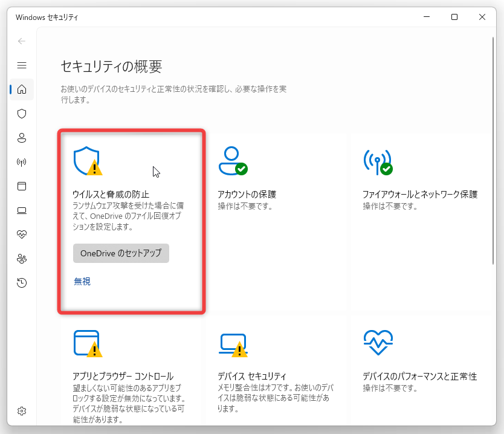Screen dimensions: 504x434
Task: Open the デバイス セキュリティ heading
Action: point(252,376)
